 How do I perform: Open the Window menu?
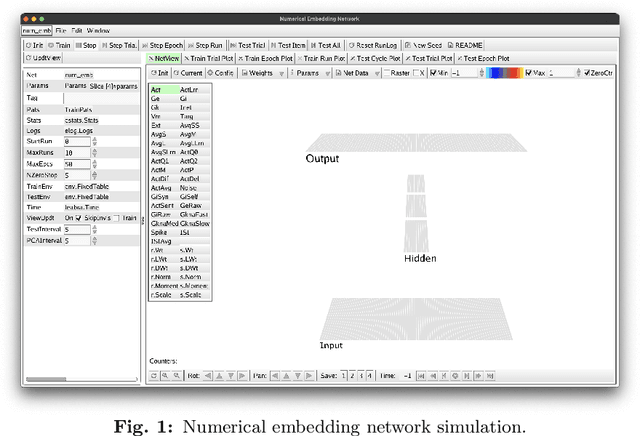pyautogui.click(x=98, y=31)
